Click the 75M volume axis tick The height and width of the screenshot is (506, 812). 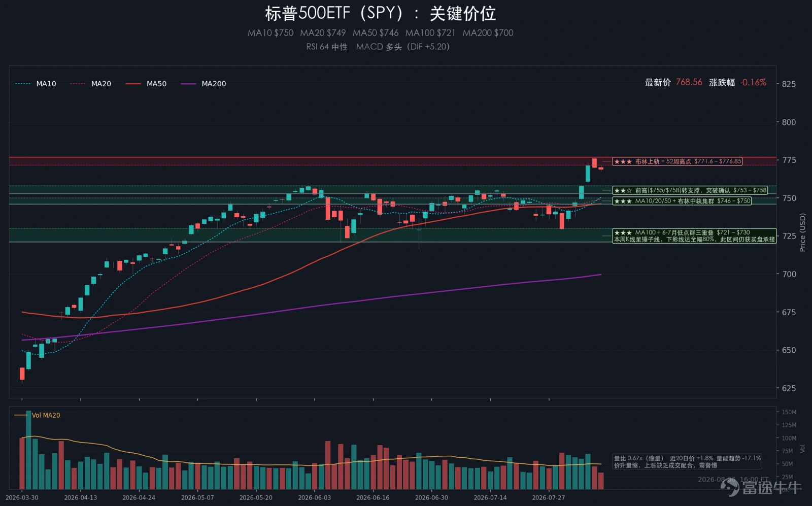click(787, 451)
